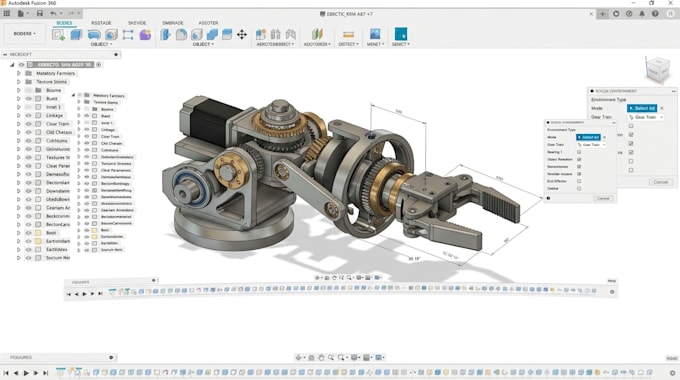The image size is (680, 380).
Task: Expand the DISTECT toolbar dropdown
Action: pos(348,44)
